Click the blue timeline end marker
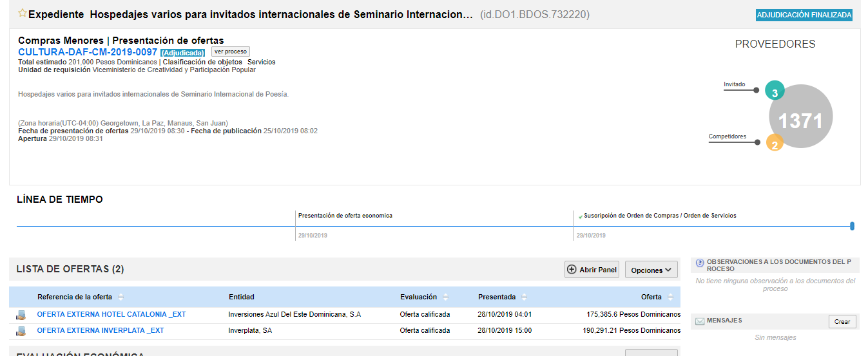Screen dimensions: 868x356 click(853, 226)
